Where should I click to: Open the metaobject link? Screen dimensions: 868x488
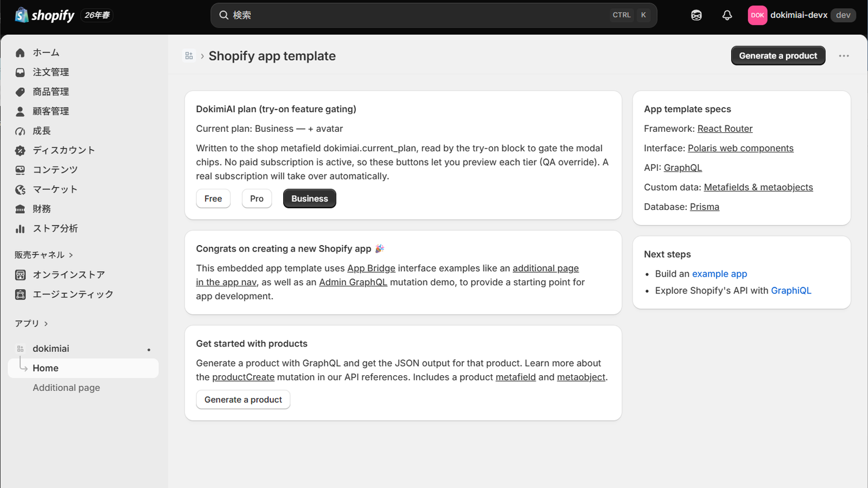point(581,377)
